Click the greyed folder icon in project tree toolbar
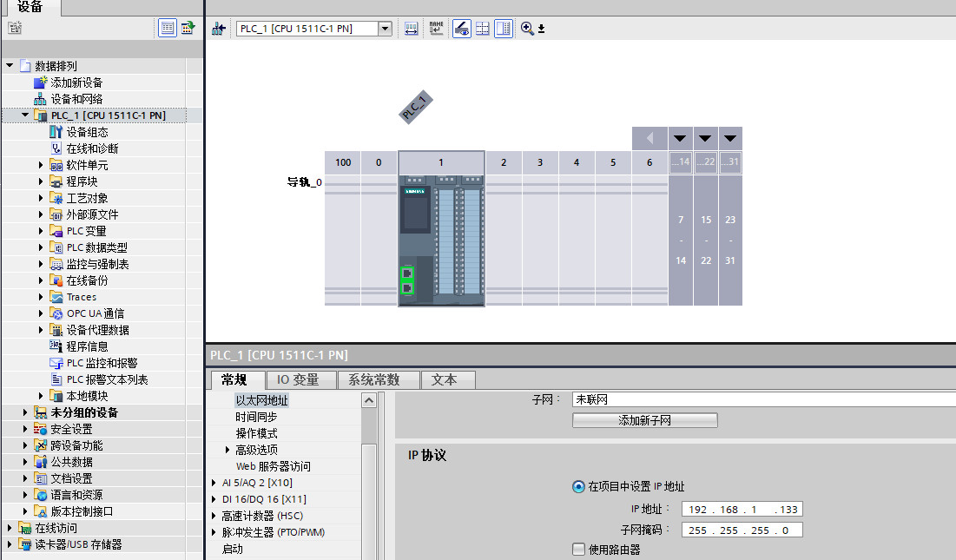 [x=15, y=28]
